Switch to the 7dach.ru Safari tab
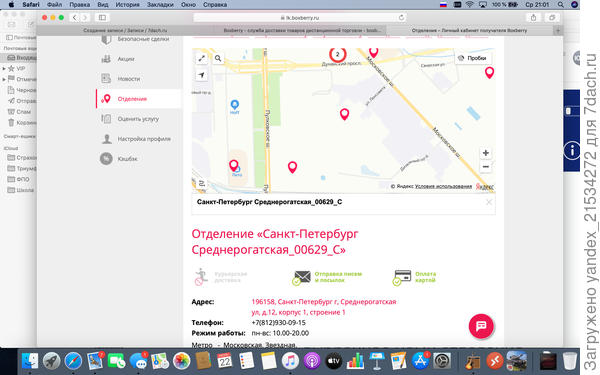 (x=125, y=30)
